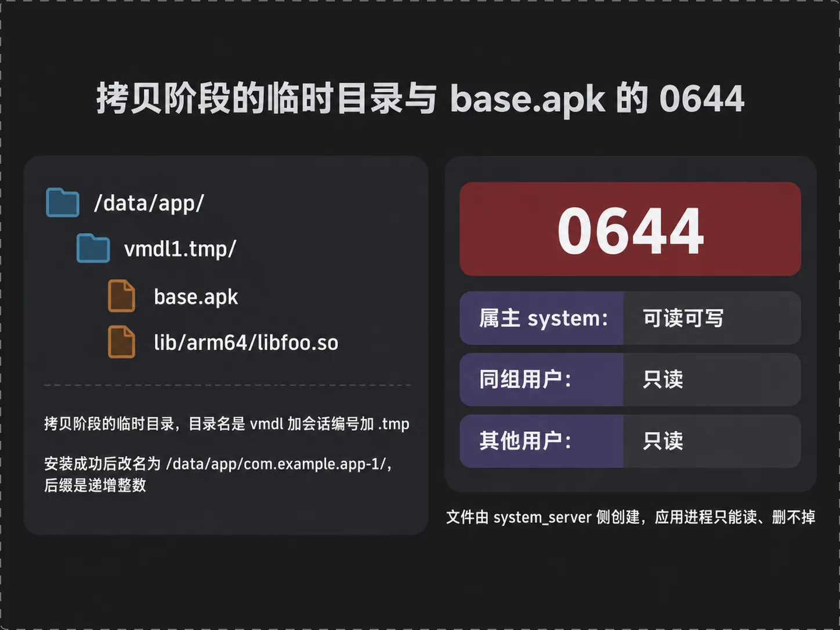Click the note starting with "安装成功后改名为"
Image resolution: width=840 pixels, height=630 pixels.
pos(218,474)
